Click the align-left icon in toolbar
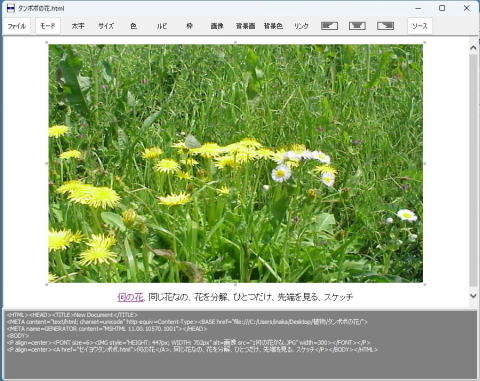 pos(329,26)
